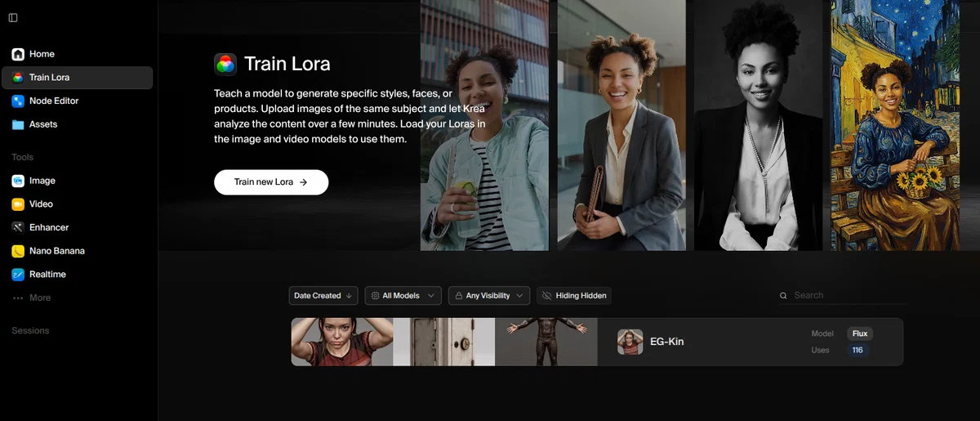The image size is (980, 421).
Task: Collapse the sidebar with the panel icon
Action: pos(13,18)
